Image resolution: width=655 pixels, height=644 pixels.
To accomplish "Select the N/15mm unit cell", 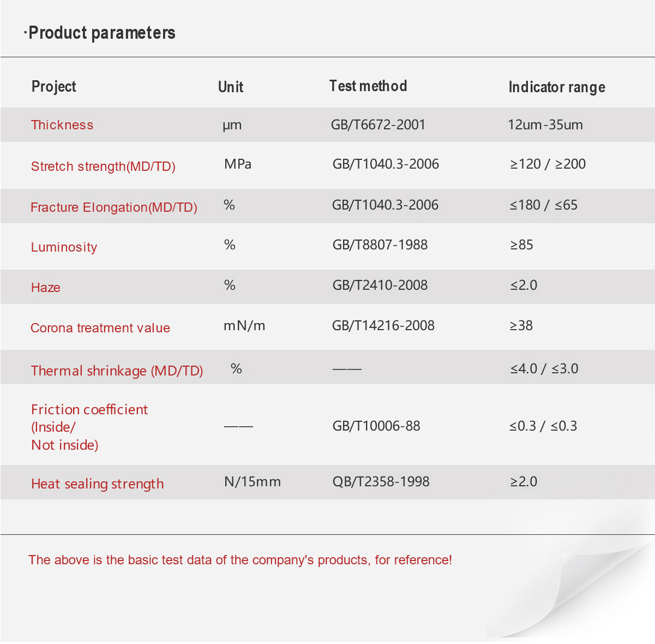I will [253, 482].
